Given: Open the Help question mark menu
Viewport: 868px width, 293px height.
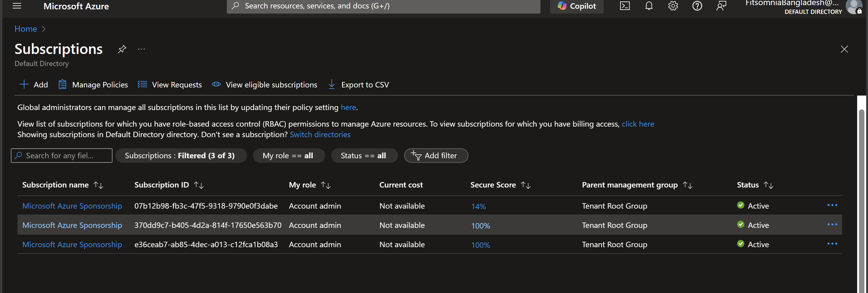Looking at the screenshot, I should pos(697,6).
